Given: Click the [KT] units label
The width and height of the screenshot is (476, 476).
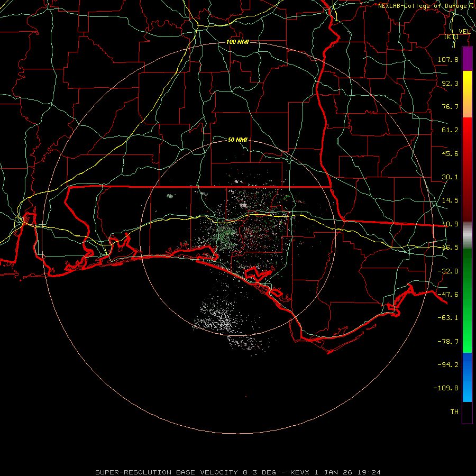Looking at the screenshot, I should click(x=452, y=36).
